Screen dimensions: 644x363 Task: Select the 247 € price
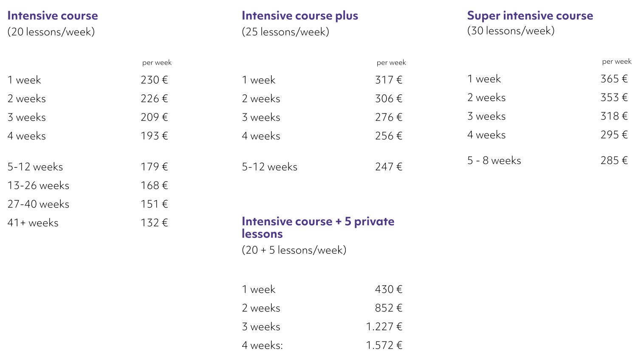388,167
